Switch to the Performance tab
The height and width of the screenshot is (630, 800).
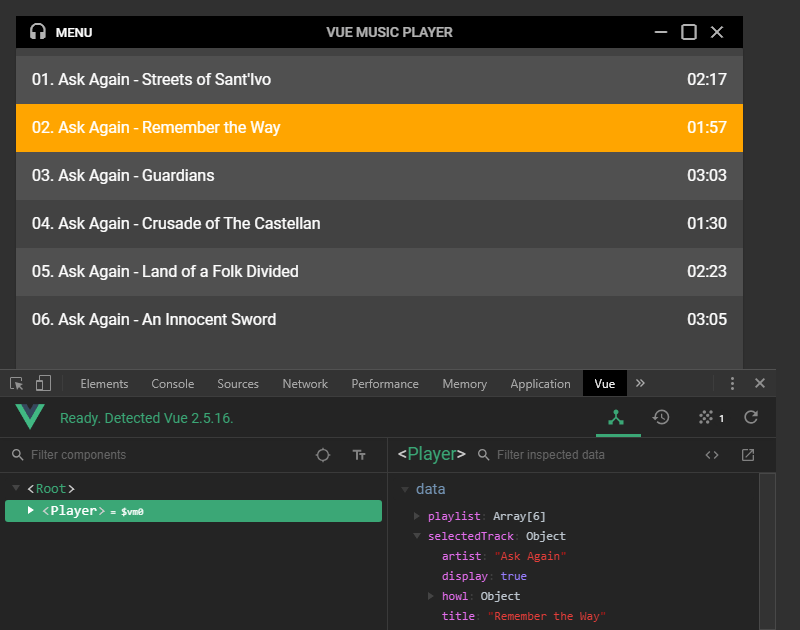tap(385, 384)
